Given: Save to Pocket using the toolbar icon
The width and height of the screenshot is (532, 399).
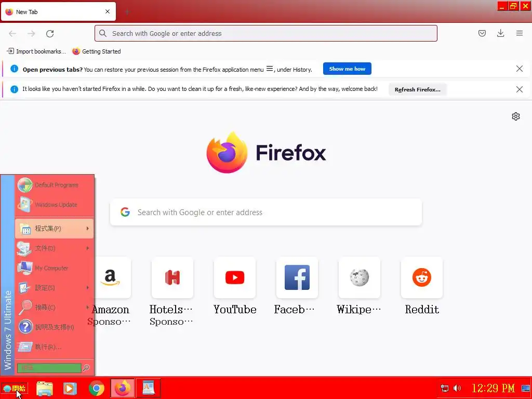Looking at the screenshot, I should tap(482, 33).
